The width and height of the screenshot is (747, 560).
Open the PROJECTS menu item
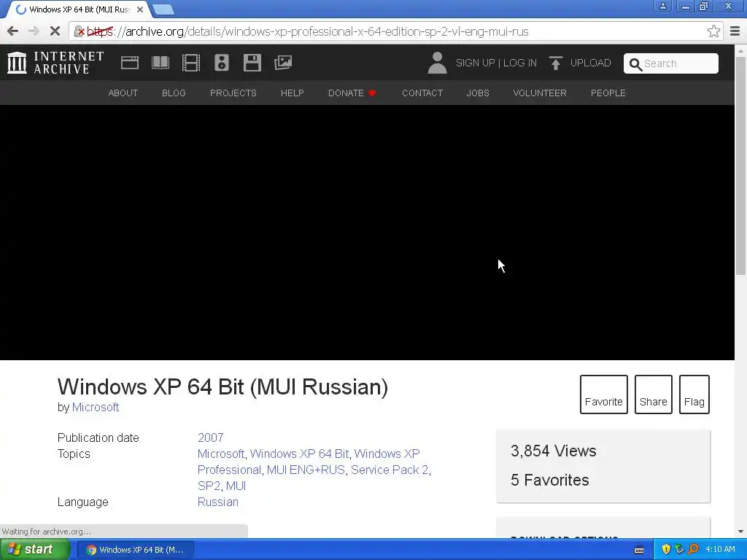pyautogui.click(x=233, y=93)
